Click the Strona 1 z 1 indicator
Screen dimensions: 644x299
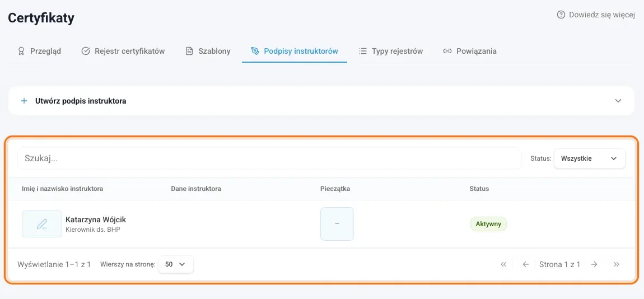[x=559, y=264]
